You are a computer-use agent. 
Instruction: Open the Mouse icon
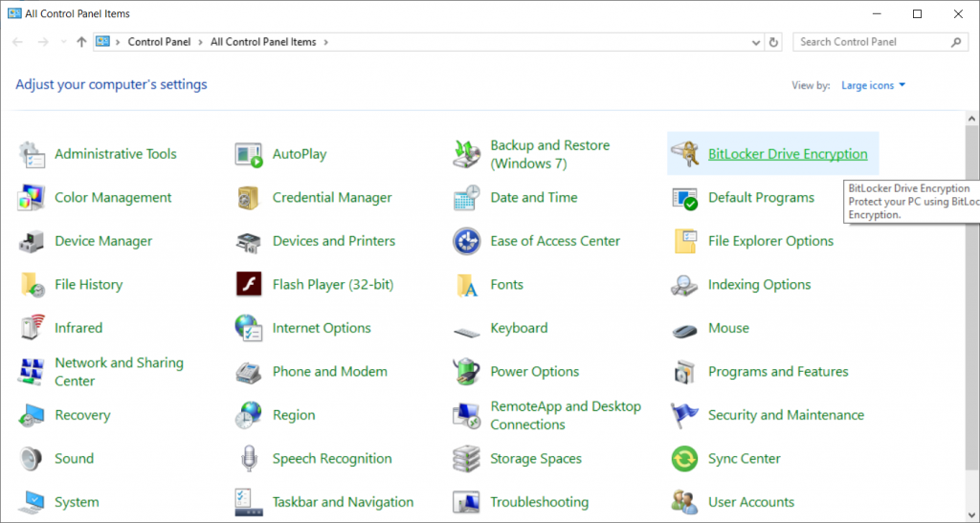[684, 330]
